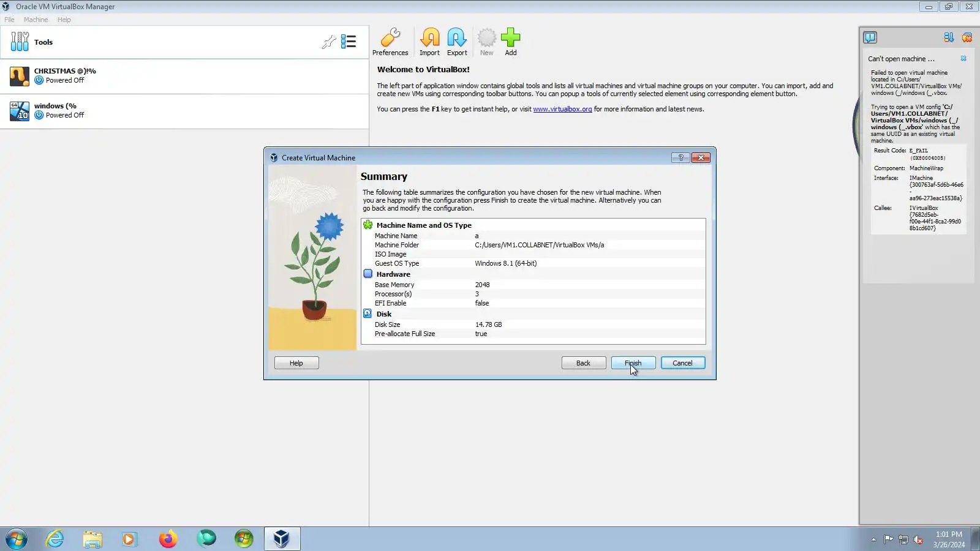Click the 'Tools' label in the sidebar
Image resolution: width=980 pixels, height=551 pixels.
[43, 42]
